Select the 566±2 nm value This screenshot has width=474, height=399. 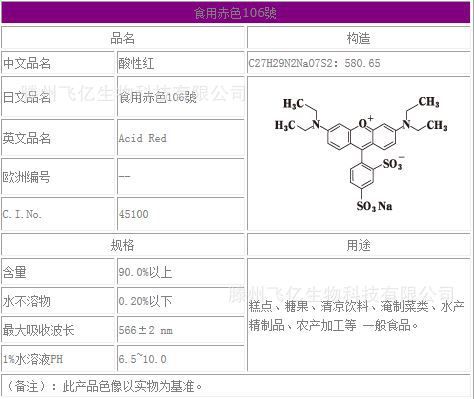[146, 330]
